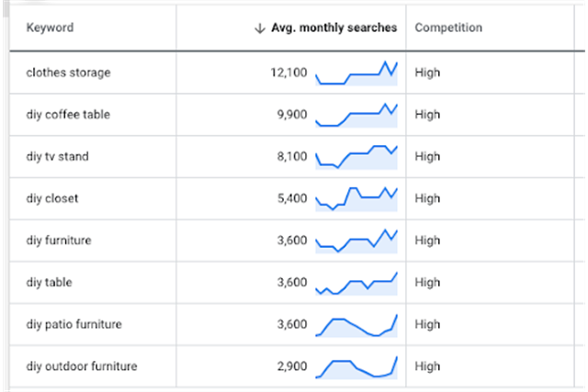Viewport: 588px width, 392px height.
Task: Choose the diy tv stand keyword
Action: (58, 157)
